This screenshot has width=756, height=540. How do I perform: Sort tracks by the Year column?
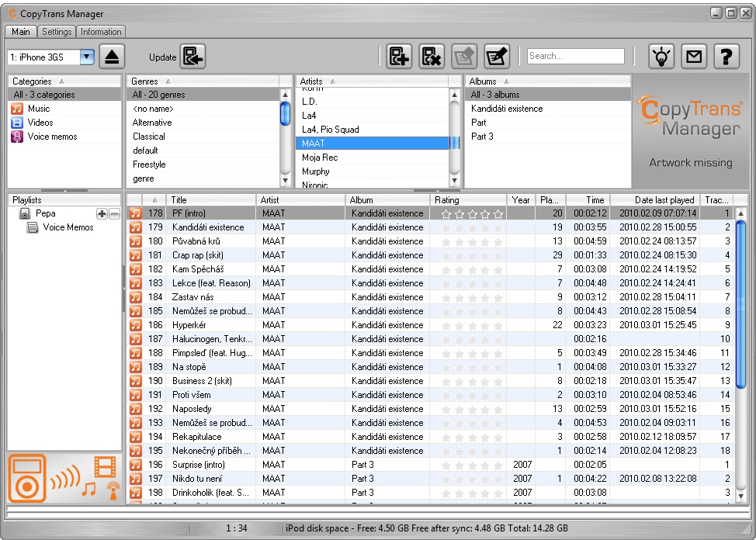(x=521, y=199)
